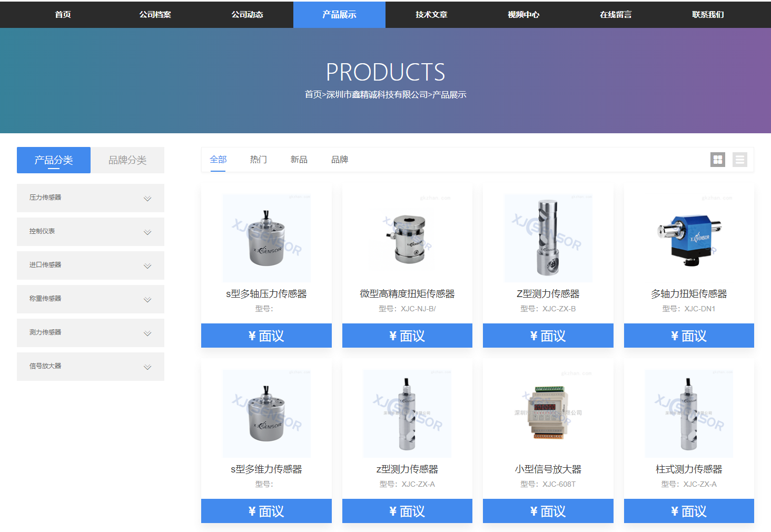The width and height of the screenshot is (771, 532).
Task: Click the s型多轴压力传感器 title link
Action: pyautogui.click(x=266, y=294)
